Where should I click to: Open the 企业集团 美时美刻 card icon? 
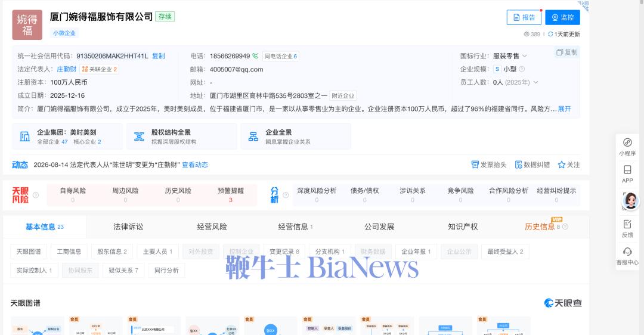pos(25,137)
